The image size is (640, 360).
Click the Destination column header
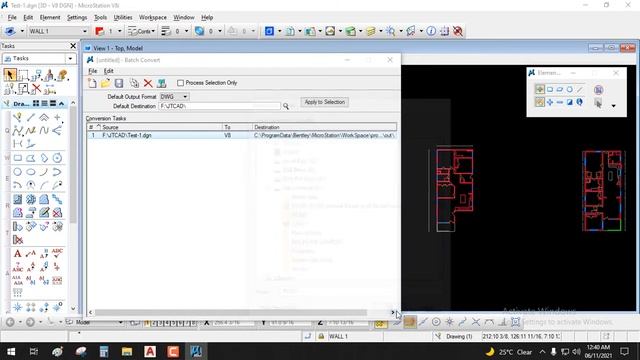(324, 127)
